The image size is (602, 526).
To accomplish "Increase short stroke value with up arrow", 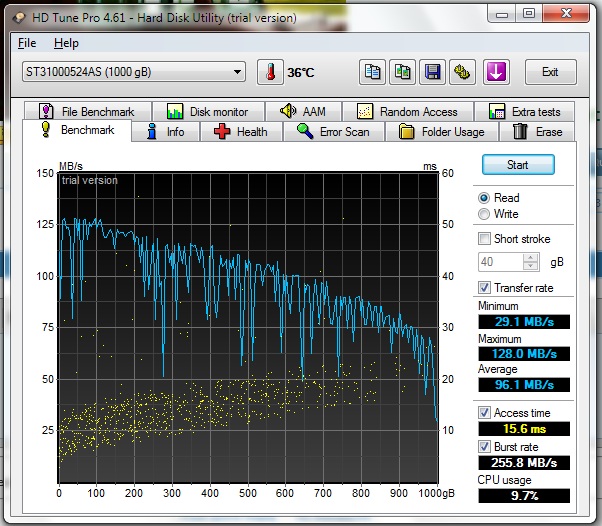I will pos(531,258).
